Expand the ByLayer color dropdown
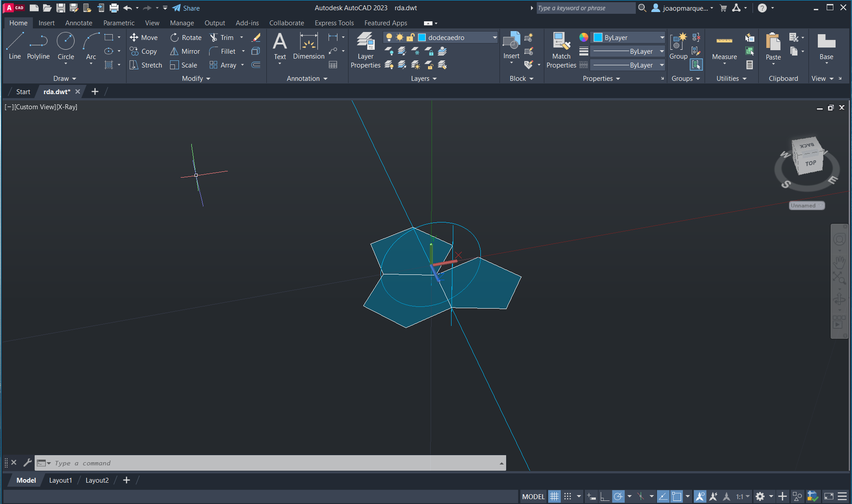The width and height of the screenshot is (852, 504). 662,38
